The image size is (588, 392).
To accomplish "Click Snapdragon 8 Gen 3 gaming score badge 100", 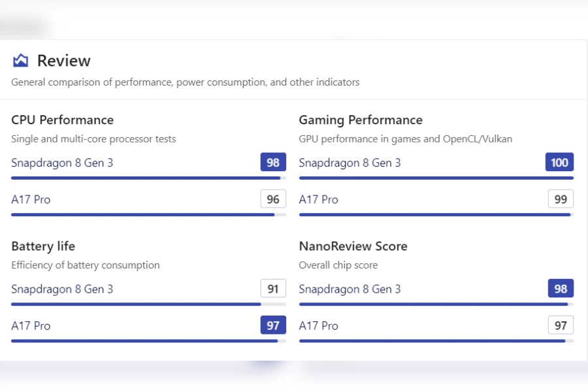I will [560, 163].
